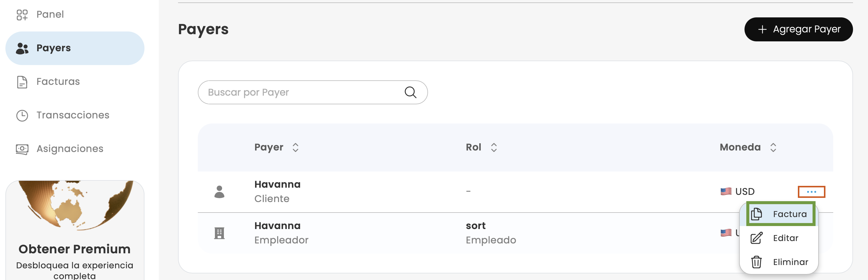Open the three-dot menu for Havanna Cliente

(x=811, y=192)
